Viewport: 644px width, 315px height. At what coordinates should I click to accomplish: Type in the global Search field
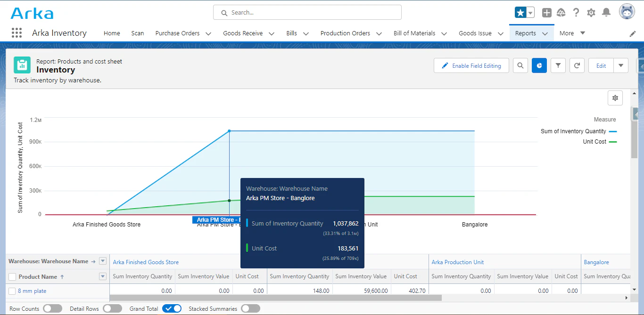(x=307, y=13)
